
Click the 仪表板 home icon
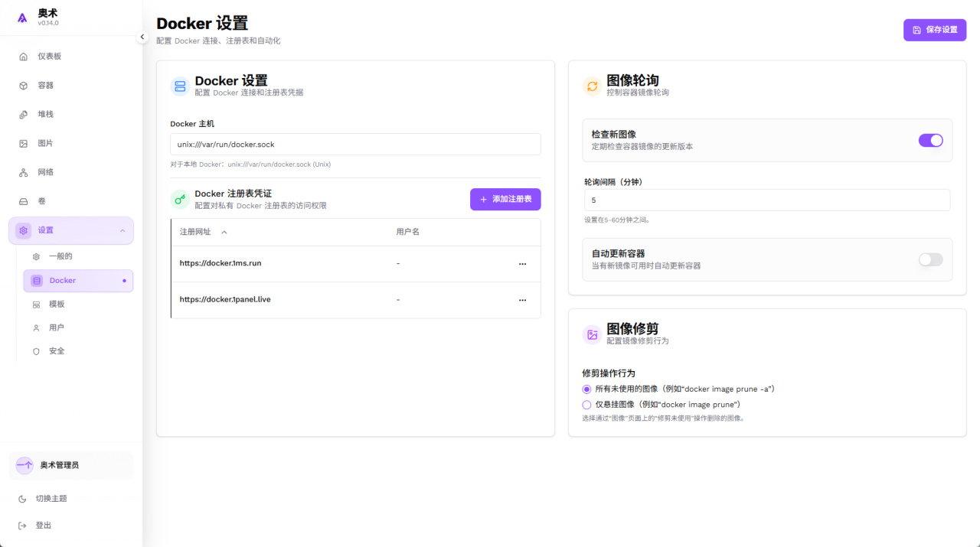click(x=24, y=57)
